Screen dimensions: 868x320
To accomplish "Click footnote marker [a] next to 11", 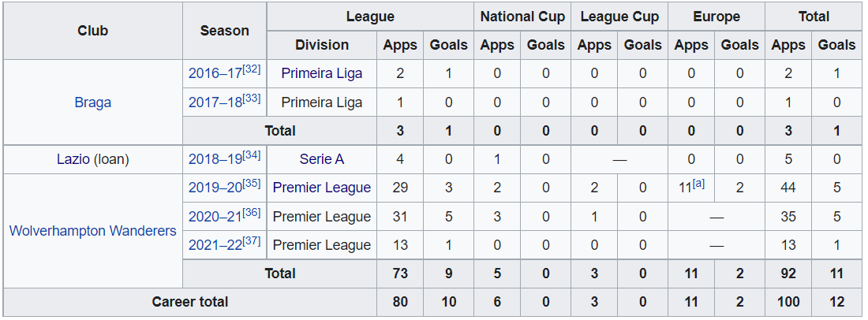I will [x=698, y=184].
